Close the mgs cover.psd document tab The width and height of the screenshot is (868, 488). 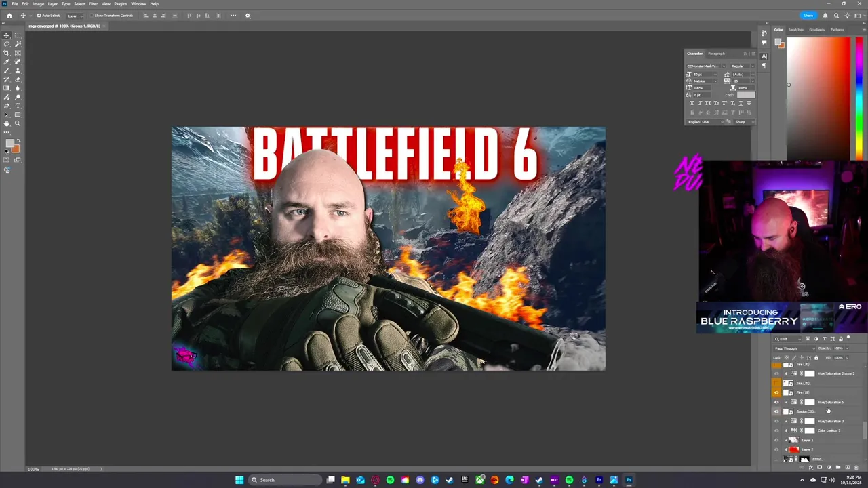(x=104, y=26)
